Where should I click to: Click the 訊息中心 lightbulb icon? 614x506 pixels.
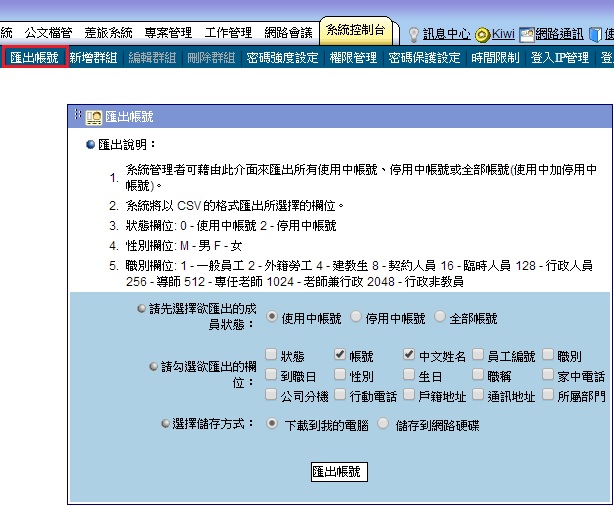[413, 33]
